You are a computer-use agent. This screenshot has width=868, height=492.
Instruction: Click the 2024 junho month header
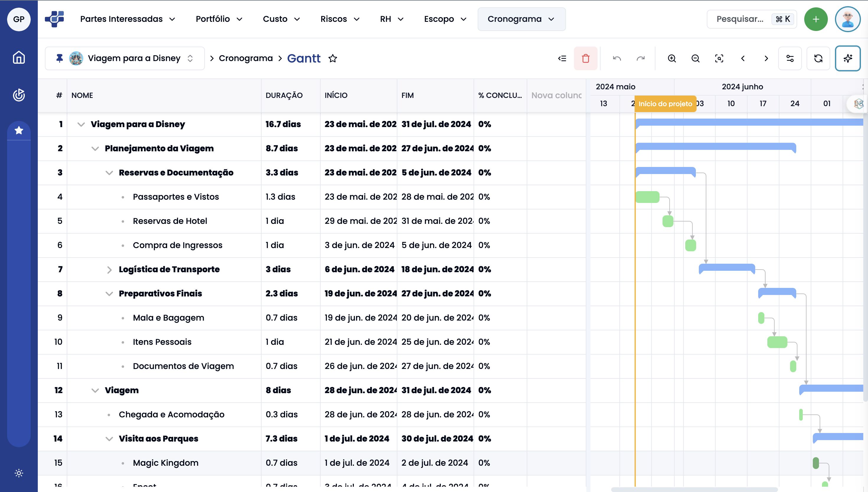tap(742, 86)
